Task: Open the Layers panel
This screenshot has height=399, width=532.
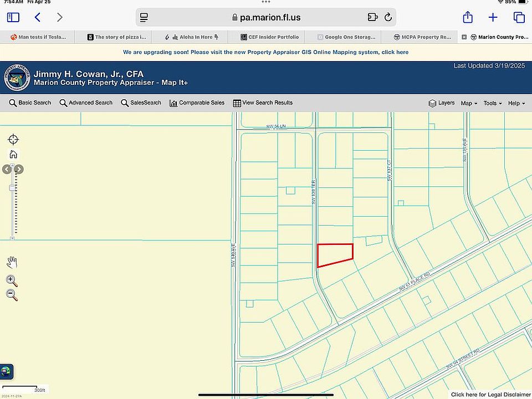Action: click(x=442, y=103)
